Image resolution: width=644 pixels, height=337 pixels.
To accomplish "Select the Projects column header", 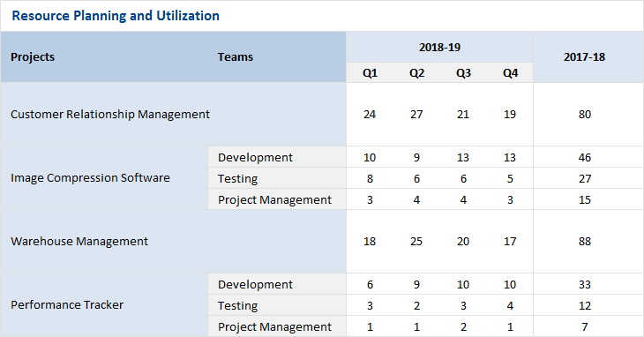I will pos(33,56).
